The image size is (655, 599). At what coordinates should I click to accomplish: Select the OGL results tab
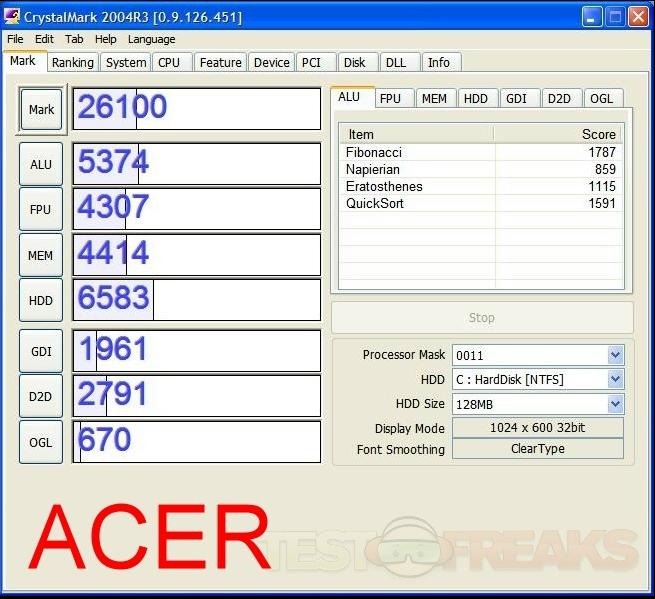[601, 98]
